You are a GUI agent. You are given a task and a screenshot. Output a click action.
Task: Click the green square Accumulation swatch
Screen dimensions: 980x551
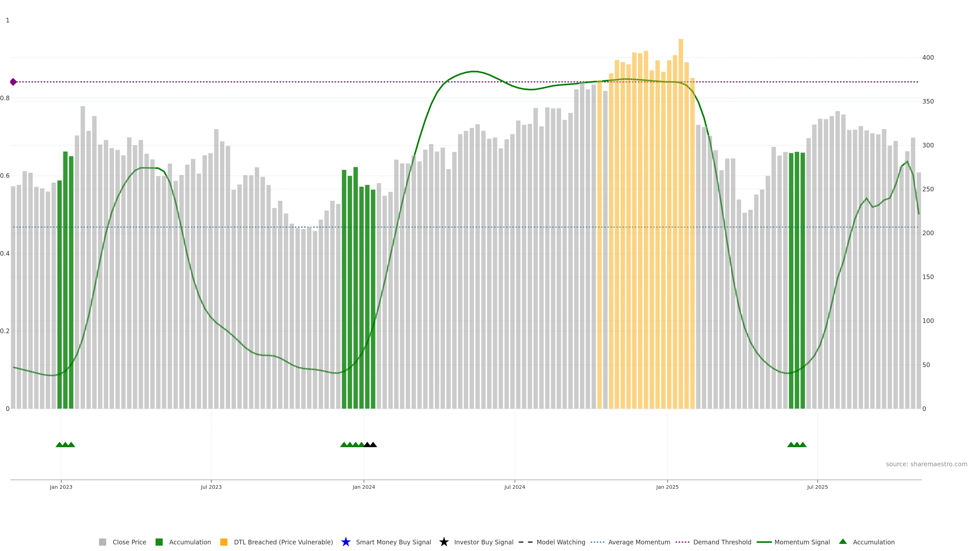[x=159, y=542]
